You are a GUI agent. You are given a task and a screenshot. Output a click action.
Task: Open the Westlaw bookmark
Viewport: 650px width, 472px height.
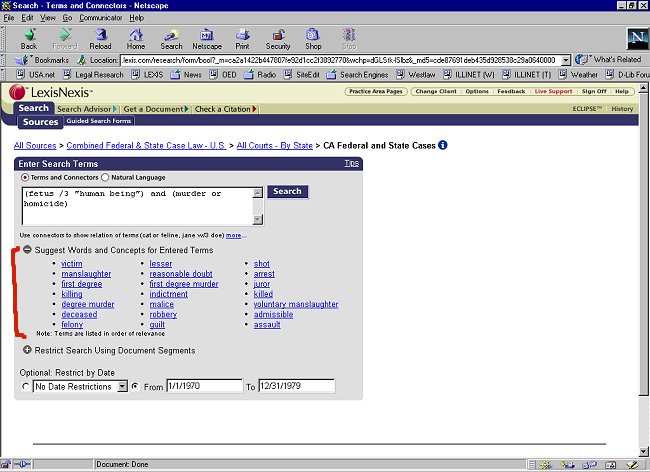click(x=416, y=75)
